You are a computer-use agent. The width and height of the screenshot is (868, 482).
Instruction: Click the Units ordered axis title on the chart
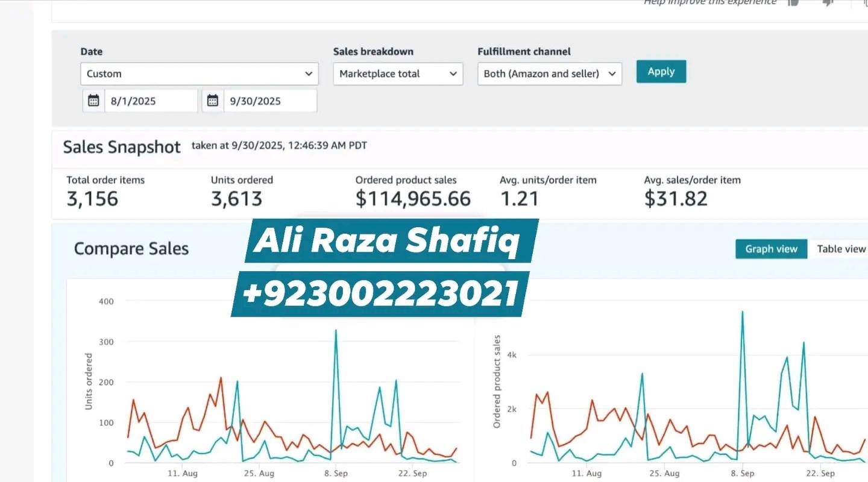(89, 381)
